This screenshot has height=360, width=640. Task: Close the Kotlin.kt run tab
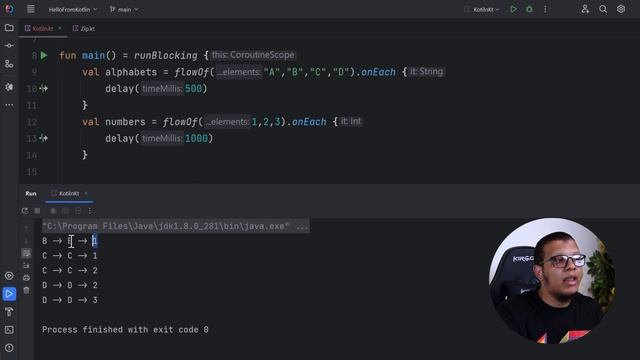click(x=86, y=193)
